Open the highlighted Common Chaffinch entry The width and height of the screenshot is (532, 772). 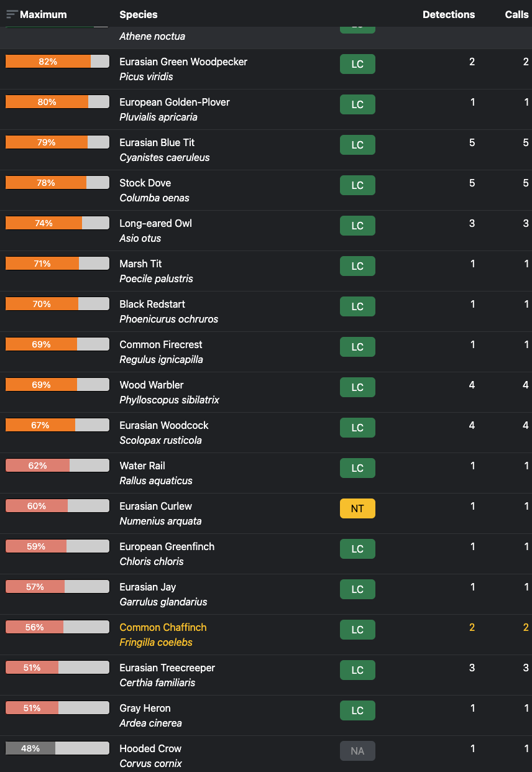[163, 627]
